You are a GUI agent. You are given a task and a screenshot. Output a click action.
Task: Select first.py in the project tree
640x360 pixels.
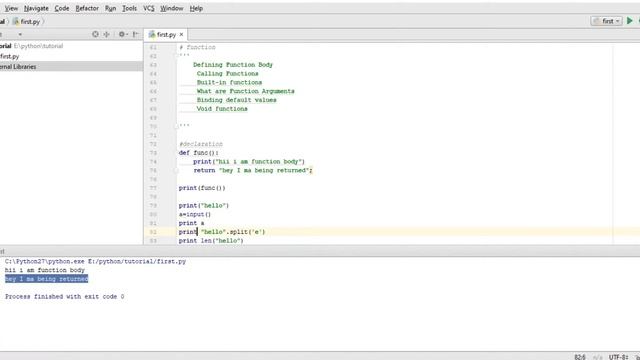click(10, 56)
